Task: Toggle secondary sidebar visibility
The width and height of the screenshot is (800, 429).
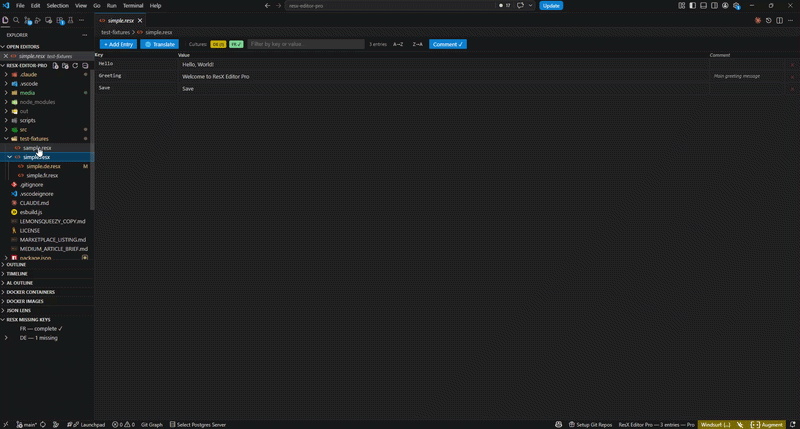Action: click(x=714, y=6)
